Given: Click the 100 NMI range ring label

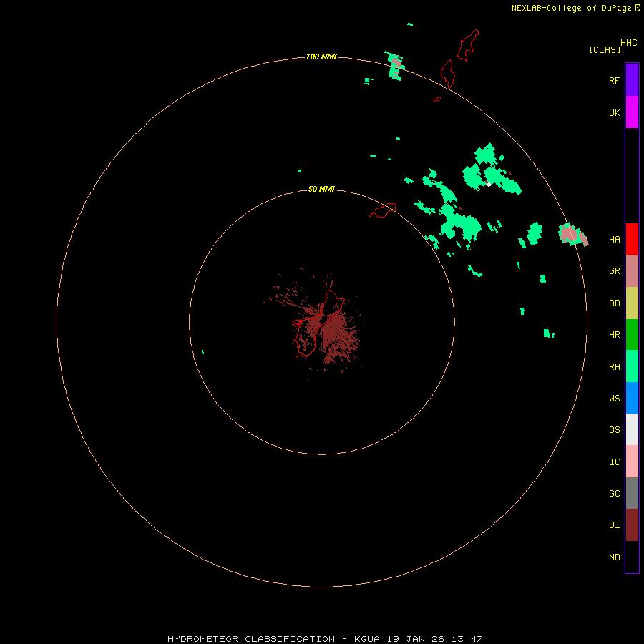Looking at the screenshot, I should point(321,57).
